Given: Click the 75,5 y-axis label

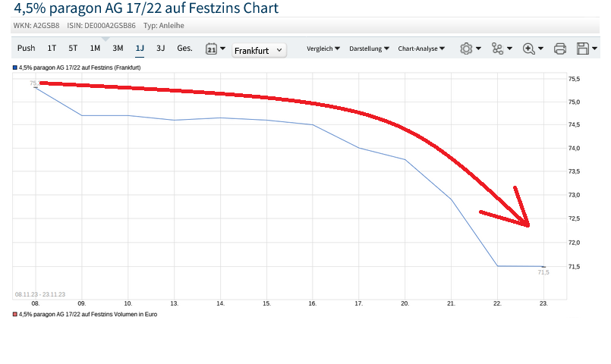Looking at the screenshot, I should [574, 79].
